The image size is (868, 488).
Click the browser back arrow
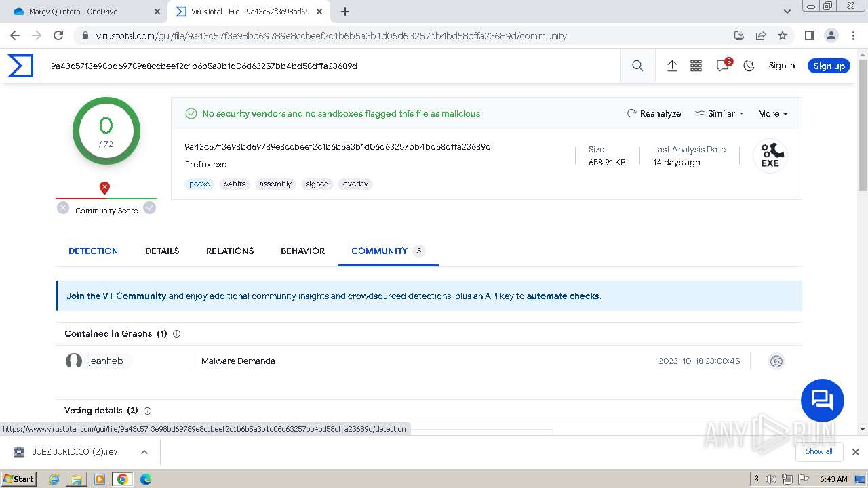[x=15, y=35]
